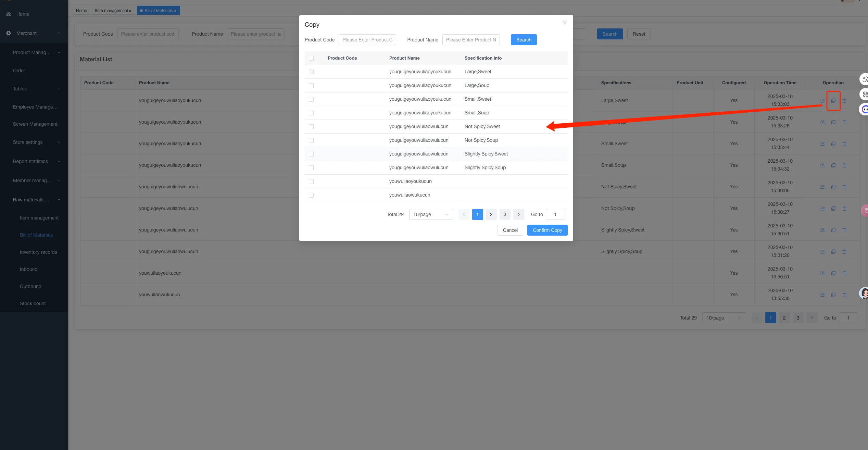Delete the Not Spicy,Soup material row
This screenshot has width=868, height=450.
tap(844, 209)
